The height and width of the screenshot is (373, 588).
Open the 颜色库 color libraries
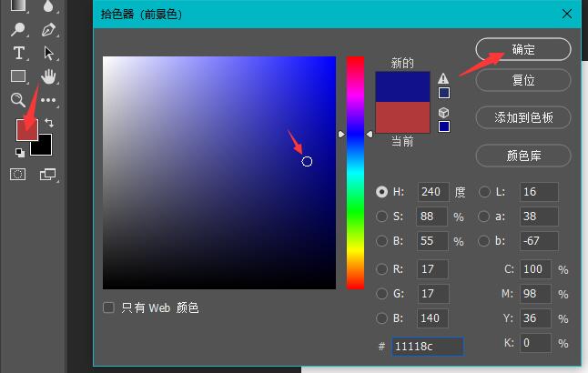click(523, 156)
